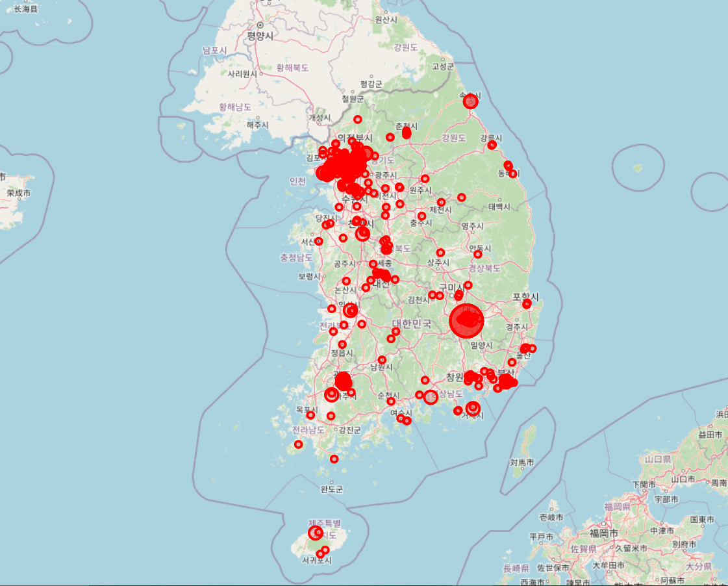The width and height of the screenshot is (728, 586).
Task: Select the 壱岐市 label
Action: click(x=551, y=517)
